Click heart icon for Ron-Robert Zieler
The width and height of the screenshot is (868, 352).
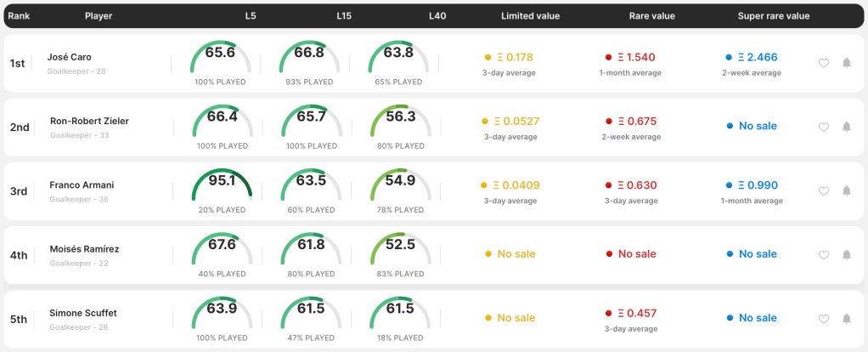click(823, 127)
